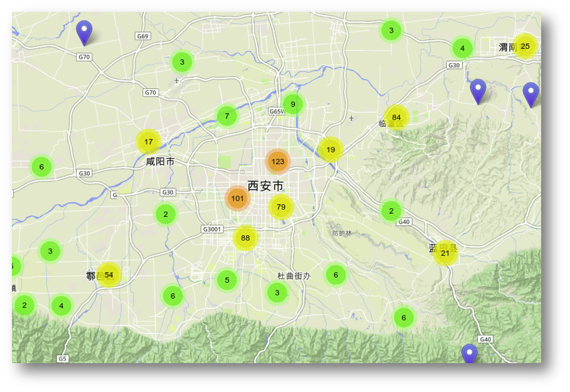Click green 6 cluster right of 杜曲街办
570x392 pixels.
click(x=336, y=275)
